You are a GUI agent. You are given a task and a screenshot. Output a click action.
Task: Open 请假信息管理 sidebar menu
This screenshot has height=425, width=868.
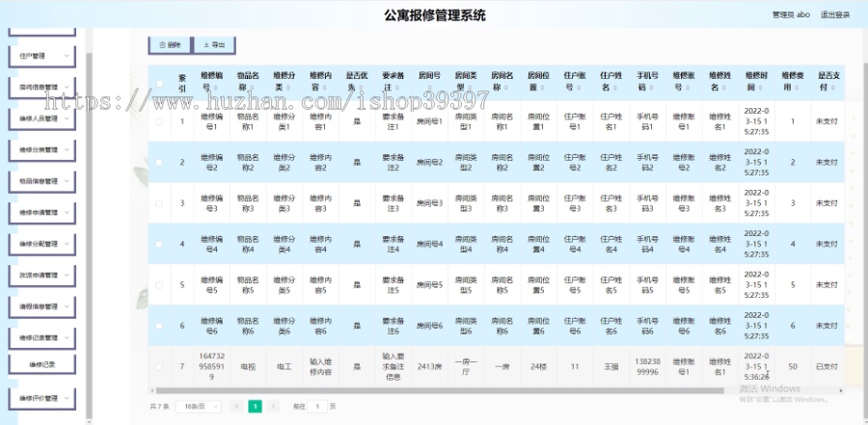(42, 306)
